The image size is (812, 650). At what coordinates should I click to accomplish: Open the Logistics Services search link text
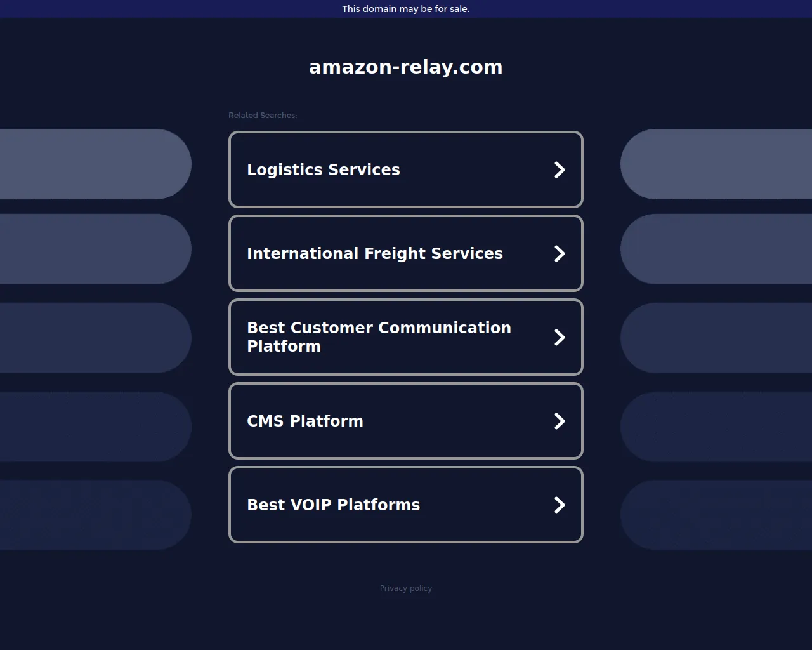323,169
